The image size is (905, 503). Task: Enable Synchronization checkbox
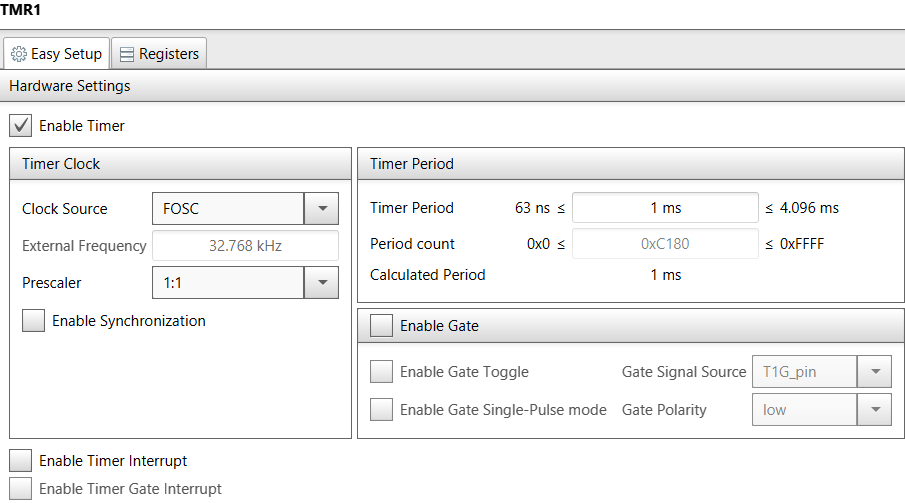33,321
